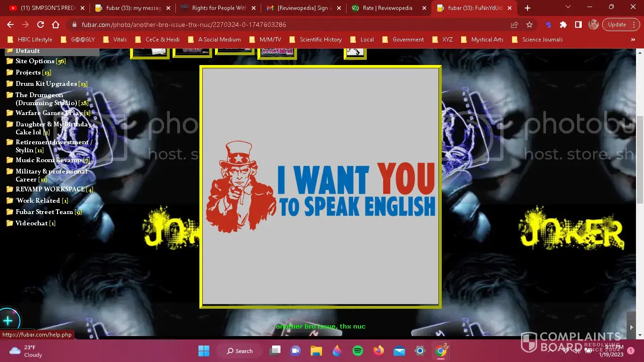Open the Drum Kit Upgrades folder
Viewport: 644px width, 362px height.
46,84
